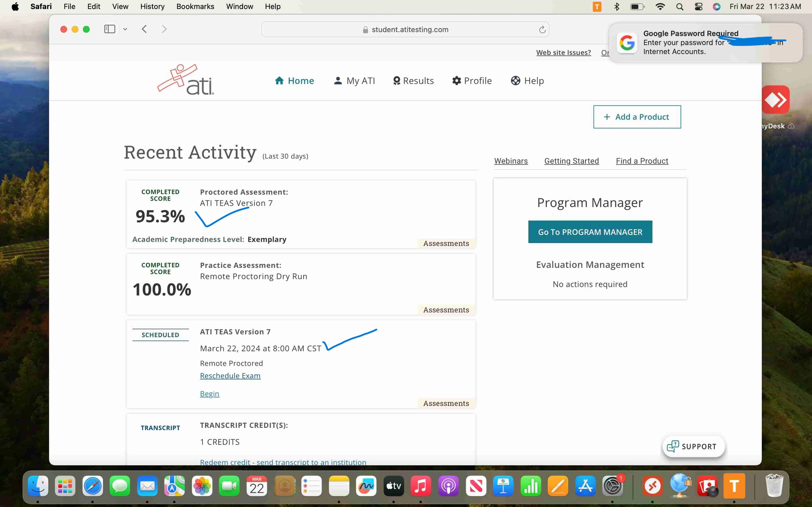
Task: Click the Safari sidebar toggle icon
Action: point(109,29)
